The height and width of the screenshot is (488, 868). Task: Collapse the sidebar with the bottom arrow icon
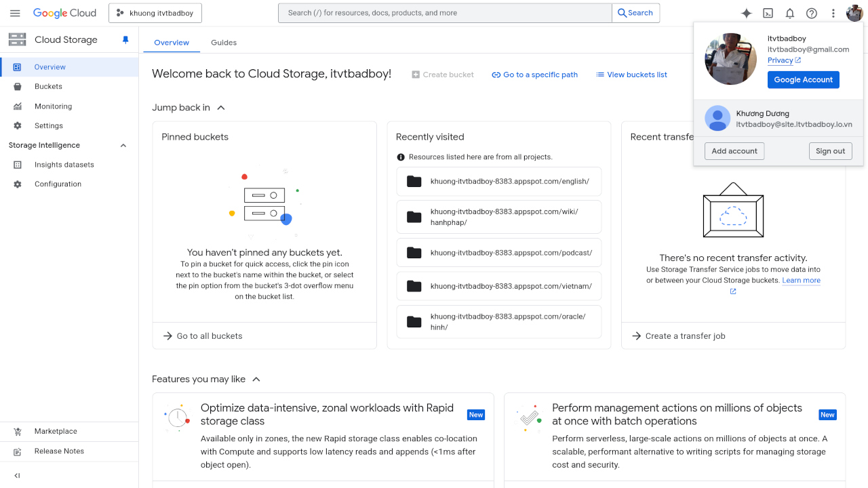(18, 476)
